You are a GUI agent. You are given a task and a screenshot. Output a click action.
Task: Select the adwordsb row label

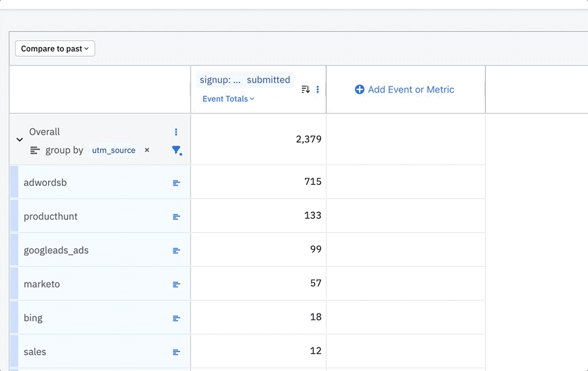pos(45,183)
